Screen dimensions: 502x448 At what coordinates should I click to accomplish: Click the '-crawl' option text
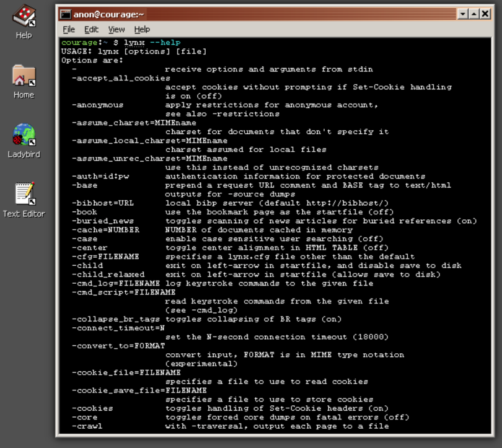(87, 426)
